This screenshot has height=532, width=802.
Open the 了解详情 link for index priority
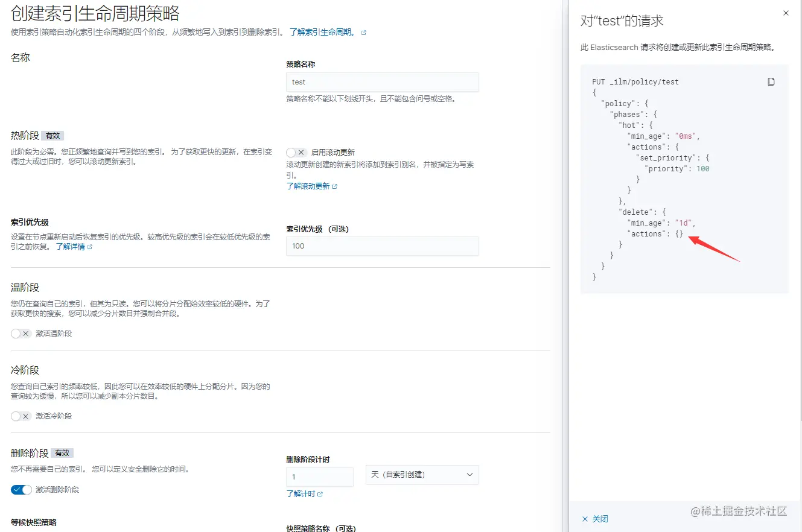coord(74,247)
